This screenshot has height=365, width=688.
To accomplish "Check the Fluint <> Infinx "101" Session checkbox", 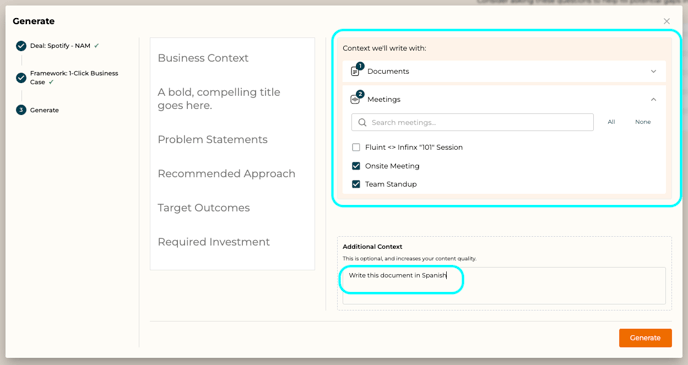I will tap(356, 147).
